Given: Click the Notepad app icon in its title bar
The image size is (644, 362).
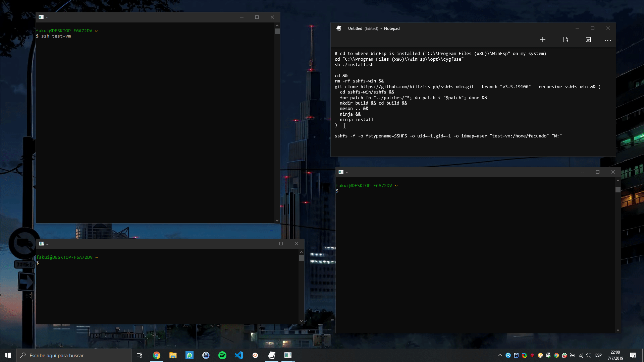Looking at the screenshot, I should coord(339,28).
